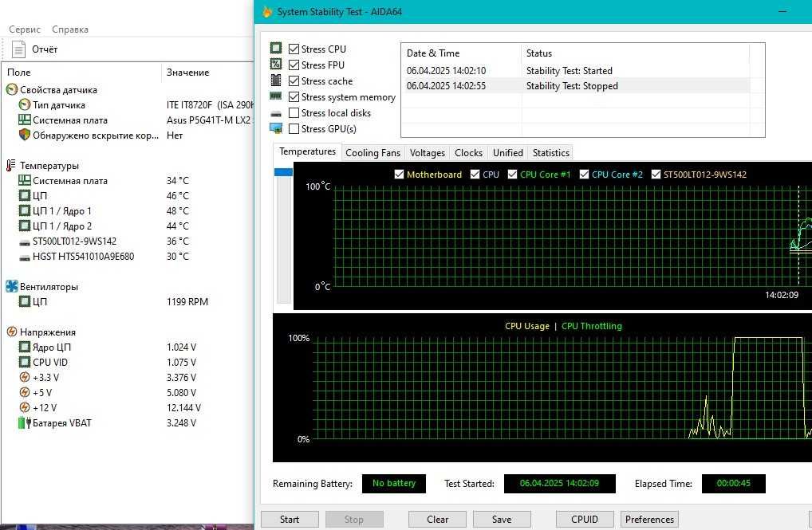The width and height of the screenshot is (812, 530).
Task: Click the Stress CPU chip icon
Action: coord(276,48)
